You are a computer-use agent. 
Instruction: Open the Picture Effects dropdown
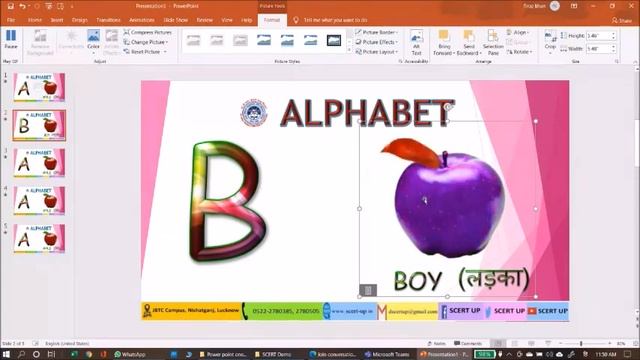tap(376, 42)
